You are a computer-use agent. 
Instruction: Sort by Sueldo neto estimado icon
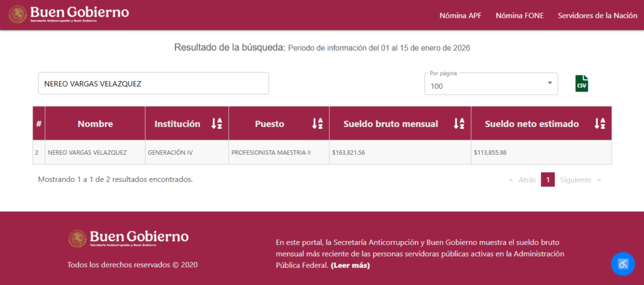(600, 124)
